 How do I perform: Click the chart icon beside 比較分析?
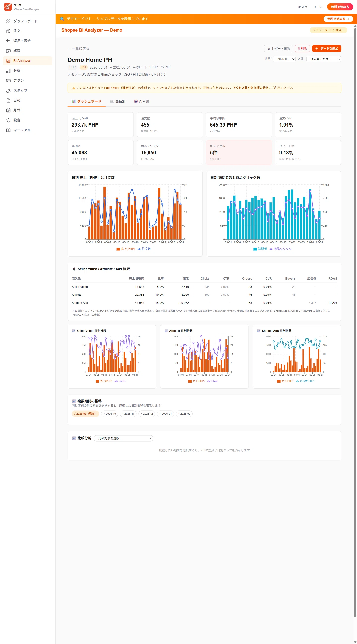click(74, 438)
